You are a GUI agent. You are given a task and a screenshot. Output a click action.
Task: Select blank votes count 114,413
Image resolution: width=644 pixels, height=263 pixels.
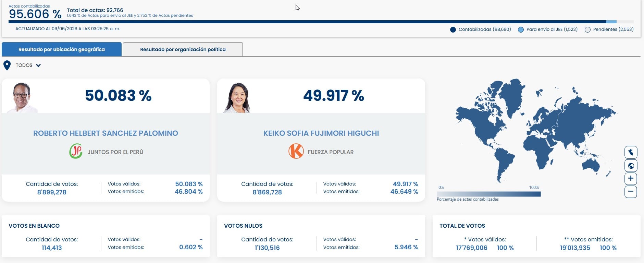(x=52, y=248)
